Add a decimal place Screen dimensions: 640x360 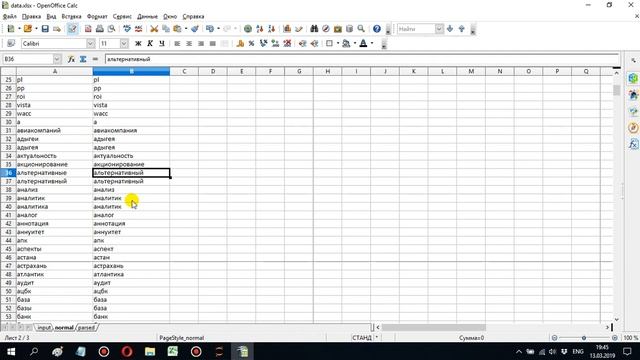point(275,44)
